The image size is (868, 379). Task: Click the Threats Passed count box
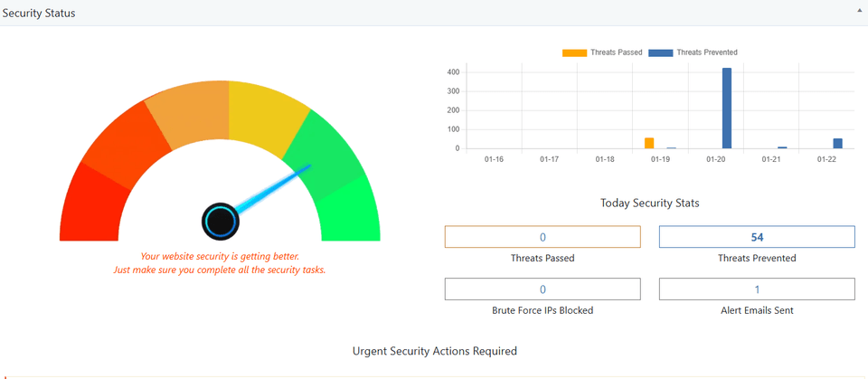click(542, 237)
